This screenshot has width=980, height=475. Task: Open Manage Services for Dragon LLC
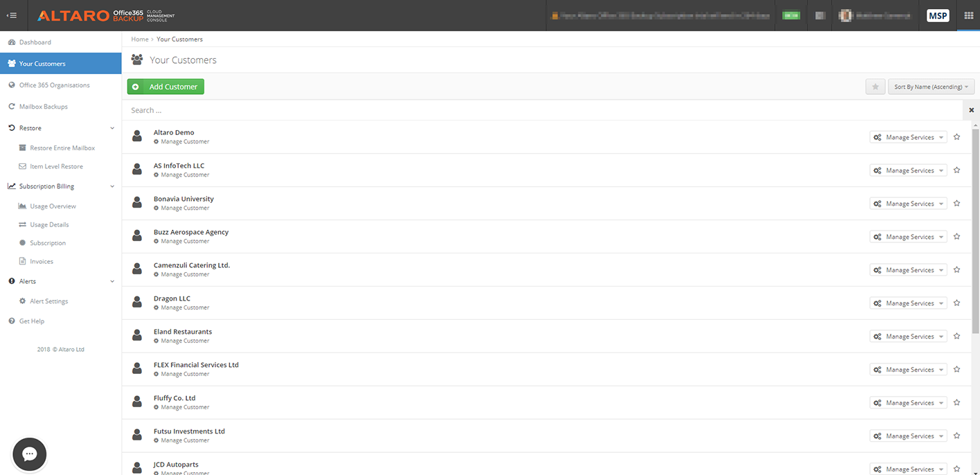click(908, 303)
